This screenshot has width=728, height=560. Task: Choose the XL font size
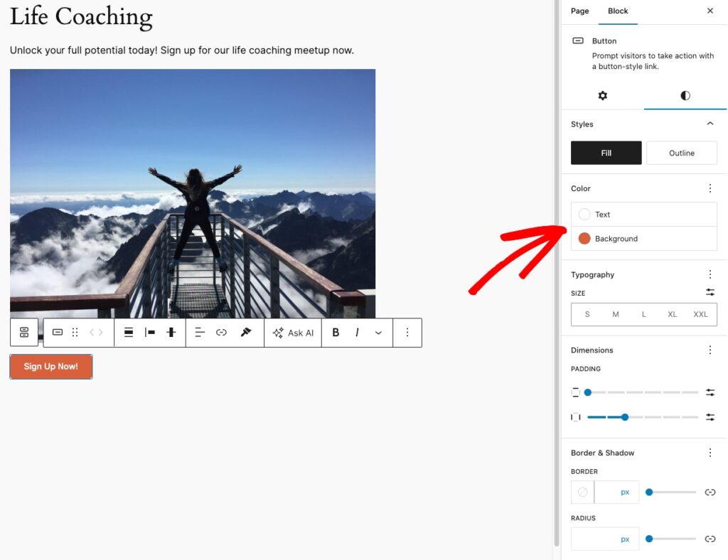(x=672, y=314)
